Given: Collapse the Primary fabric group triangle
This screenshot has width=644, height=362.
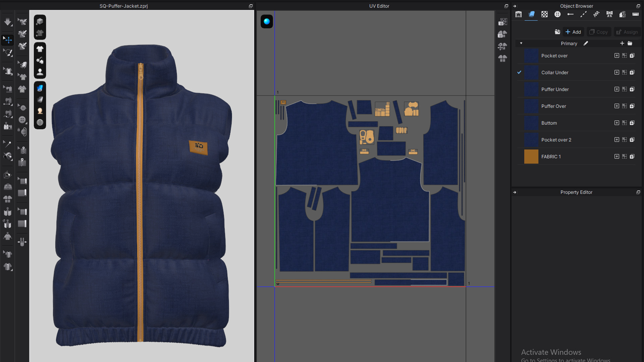Looking at the screenshot, I should [x=521, y=43].
